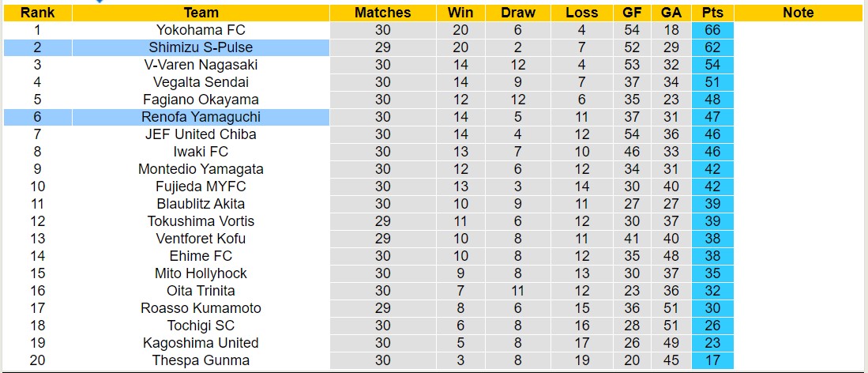Open V-Varen Nagasaki team name
The height and width of the screenshot is (373, 868).
(x=201, y=65)
